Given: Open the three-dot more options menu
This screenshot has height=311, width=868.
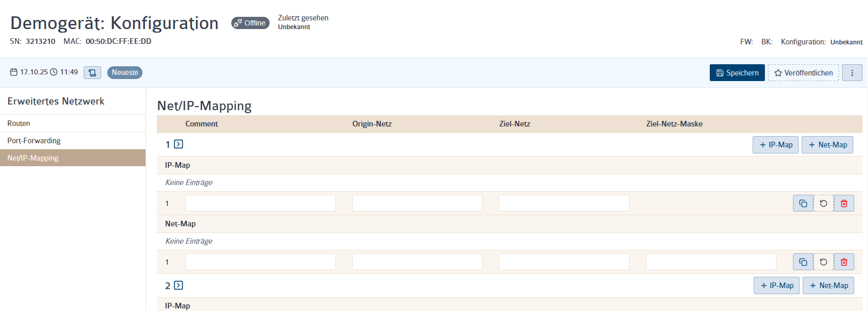Looking at the screenshot, I should coord(852,73).
